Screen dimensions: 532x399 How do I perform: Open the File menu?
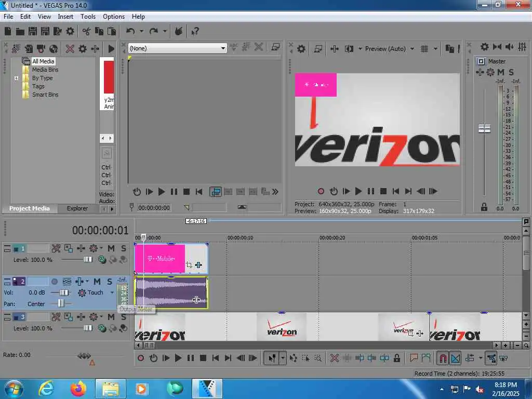click(8, 16)
